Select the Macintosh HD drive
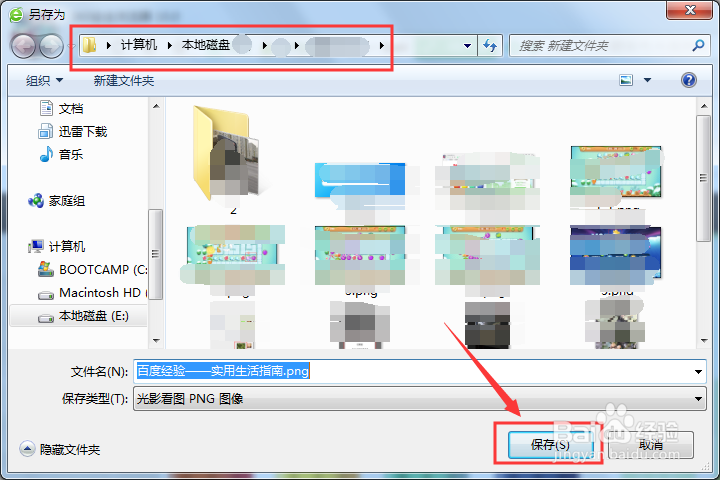This screenshot has width=720, height=480. pos(103,293)
